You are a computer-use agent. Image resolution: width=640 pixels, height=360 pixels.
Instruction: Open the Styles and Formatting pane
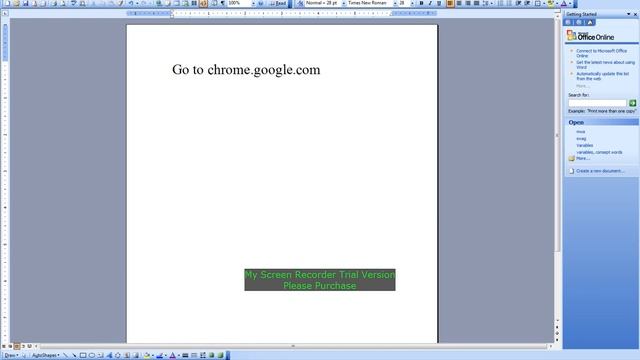point(300,3)
